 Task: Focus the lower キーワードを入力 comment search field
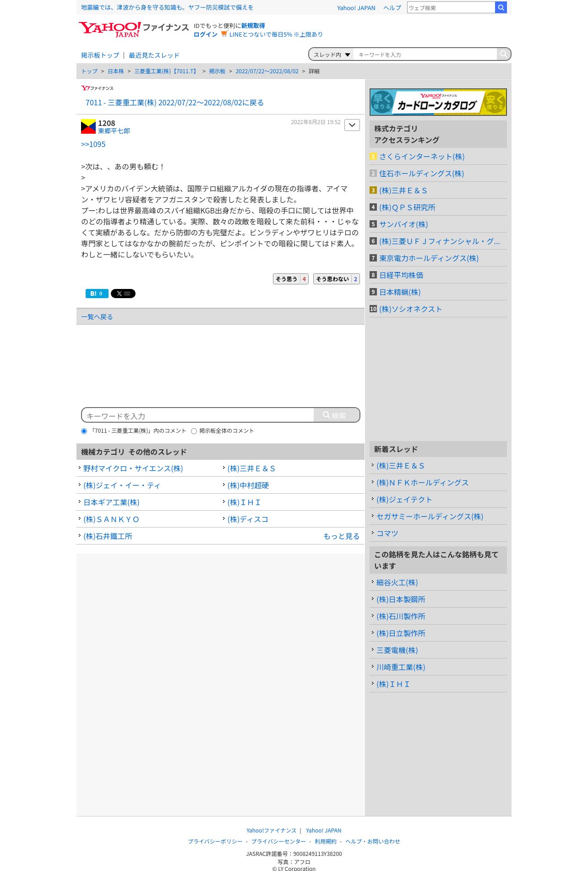(198, 415)
